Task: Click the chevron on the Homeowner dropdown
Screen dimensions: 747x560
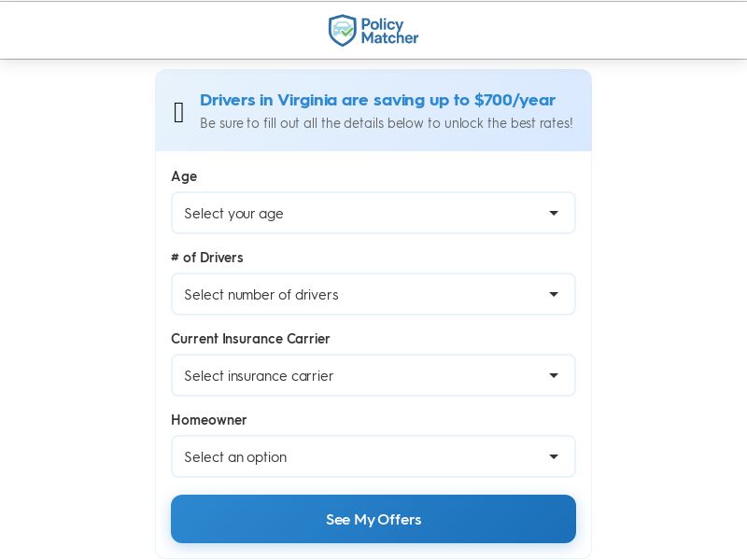Action: pyautogui.click(x=554, y=456)
